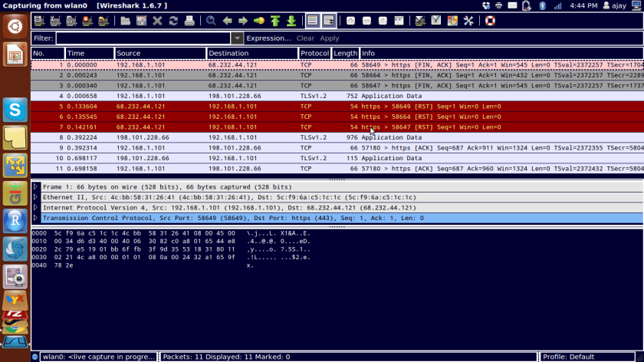Click the printer icon in toolbar
The width and height of the screenshot is (644, 362).
[189, 21]
